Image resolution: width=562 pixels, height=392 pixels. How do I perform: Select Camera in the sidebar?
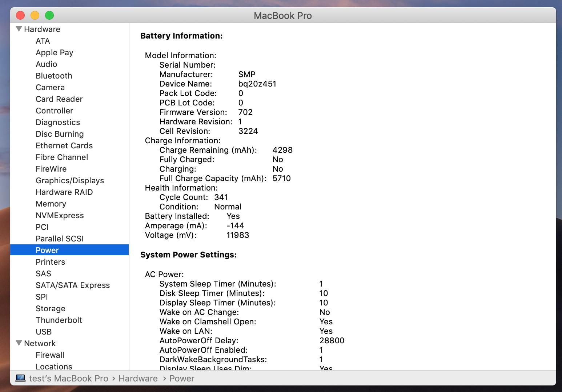coord(50,87)
